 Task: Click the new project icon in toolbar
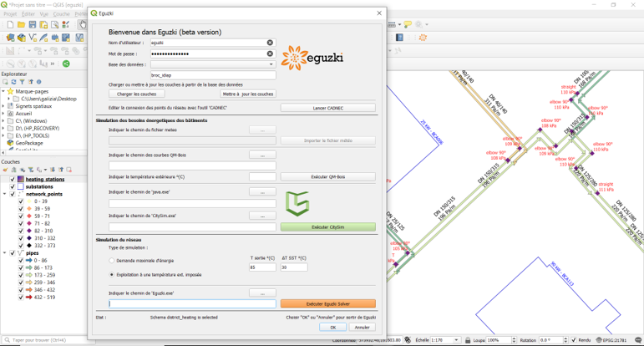point(9,25)
